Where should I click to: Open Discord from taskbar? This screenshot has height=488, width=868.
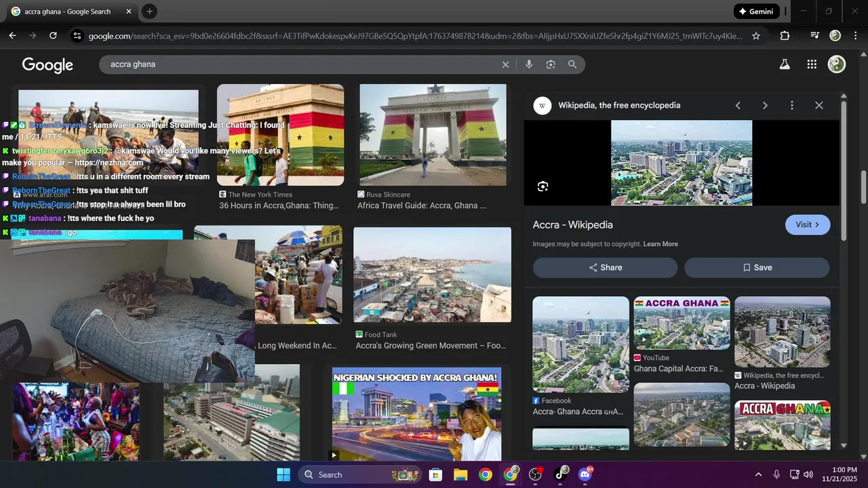(585, 474)
